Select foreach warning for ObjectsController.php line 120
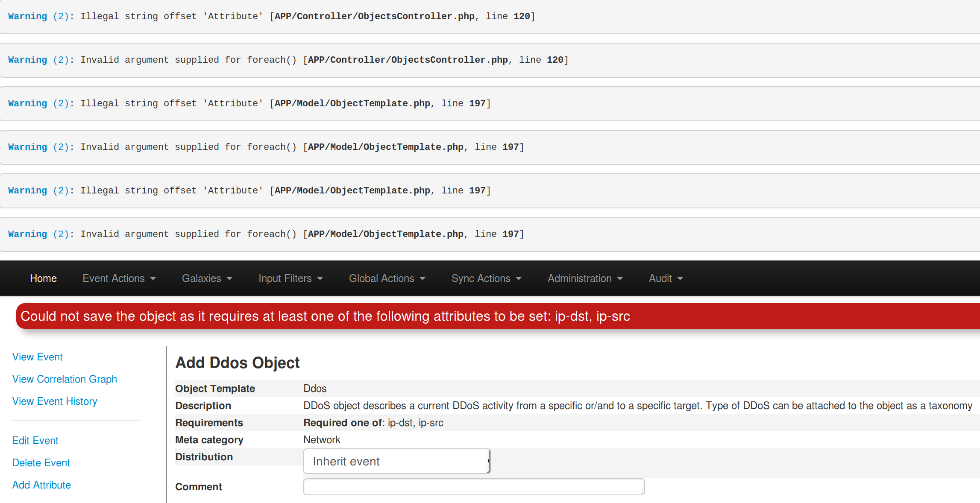 point(490,60)
